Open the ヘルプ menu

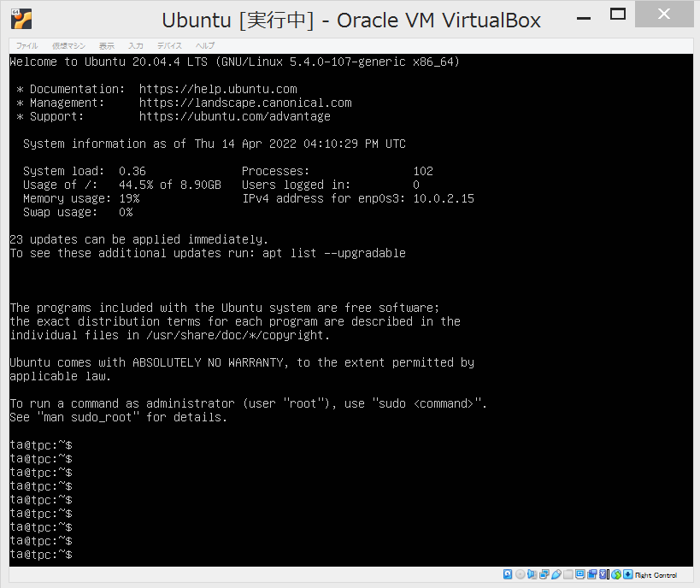click(205, 45)
